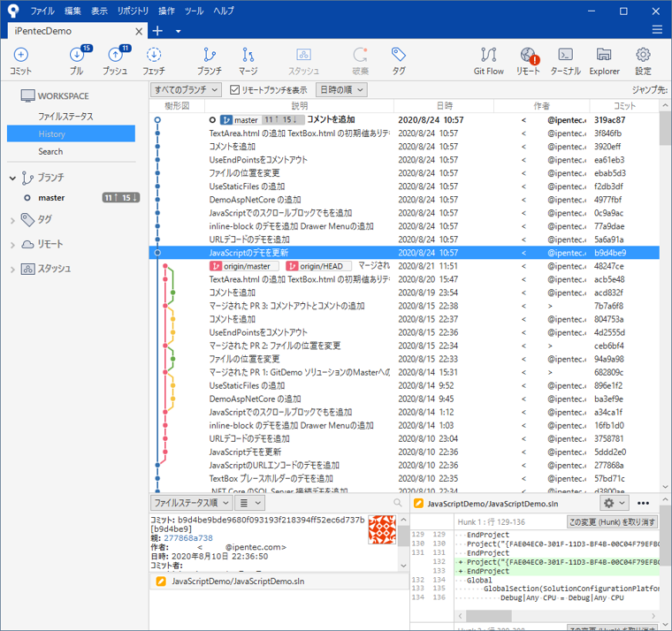Open the ヘルプ menu
Image resolution: width=672 pixels, height=631 pixels.
click(x=224, y=11)
